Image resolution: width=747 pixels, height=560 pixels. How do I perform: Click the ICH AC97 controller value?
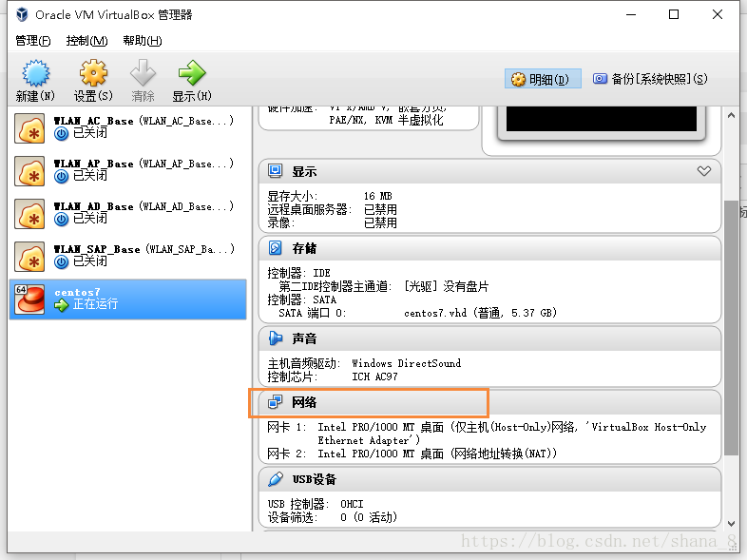pyautogui.click(x=374, y=377)
